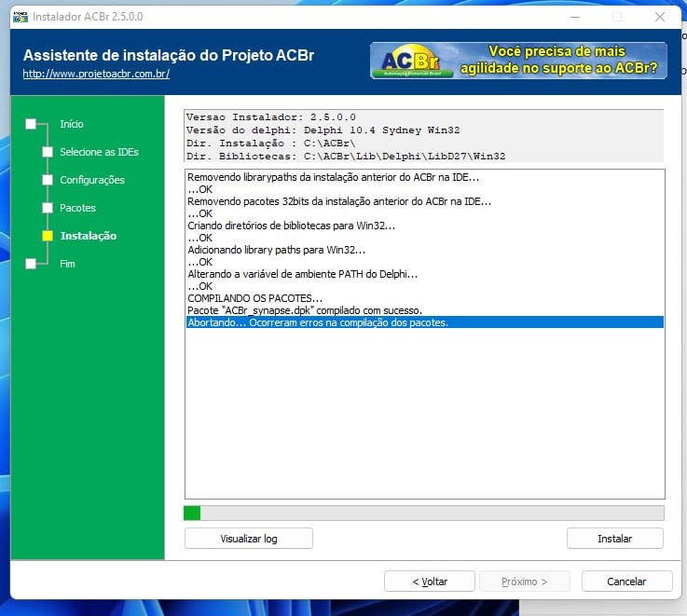Select the highlighted 'Abortando...' error line
The image size is (687, 616).
(x=424, y=322)
